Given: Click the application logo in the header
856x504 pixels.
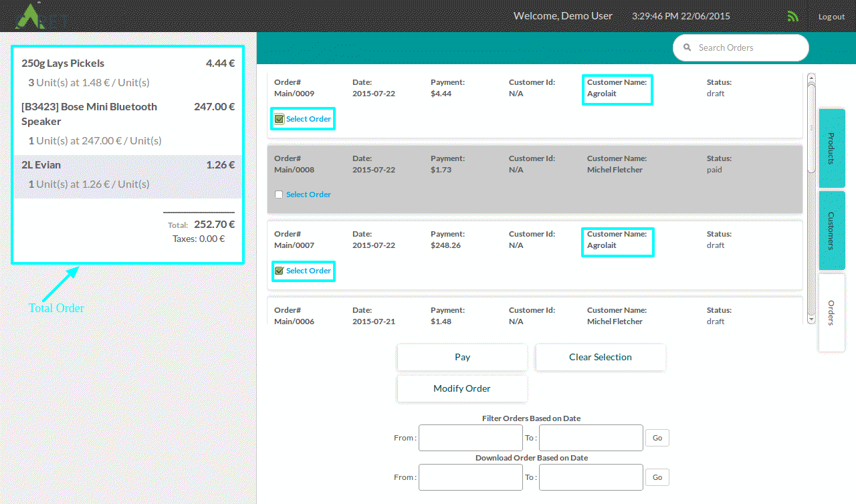Looking at the screenshot, I should point(37,15).
